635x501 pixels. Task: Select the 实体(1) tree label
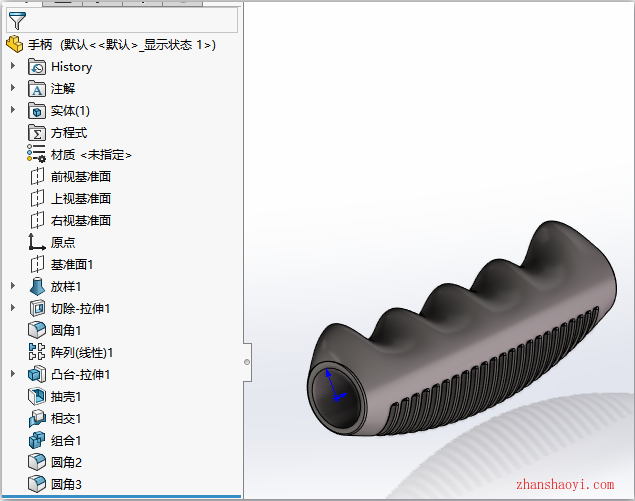(70, 111)
